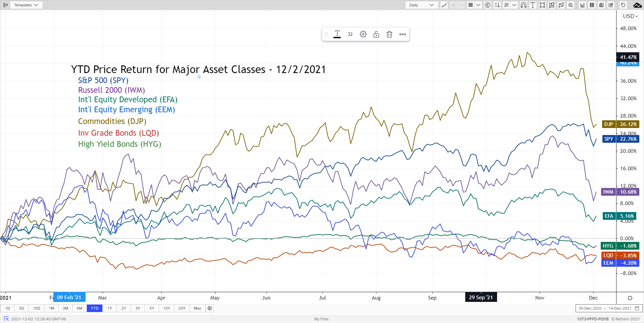Open the date range calendar picker

pyautogui.click(x=637, y=308)
